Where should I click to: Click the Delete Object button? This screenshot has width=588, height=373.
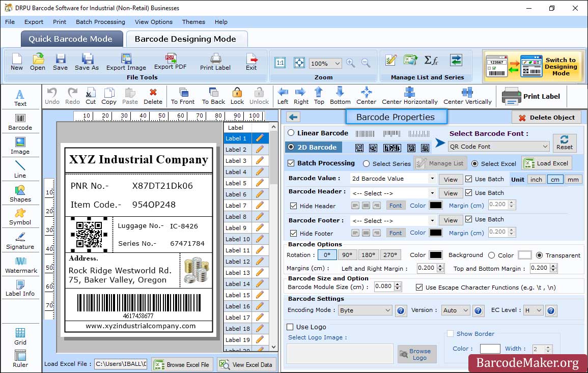tap(546, 118)
